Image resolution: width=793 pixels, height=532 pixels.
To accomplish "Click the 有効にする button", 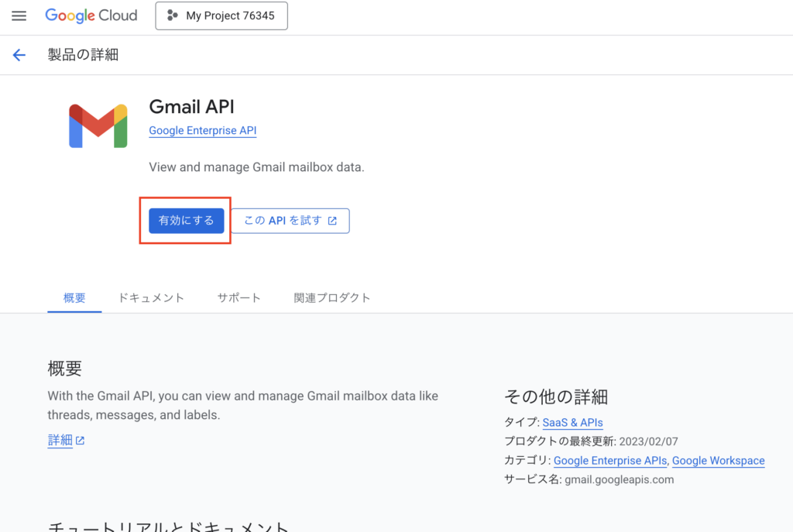I will pyautogui.click(x=186, y=221).
